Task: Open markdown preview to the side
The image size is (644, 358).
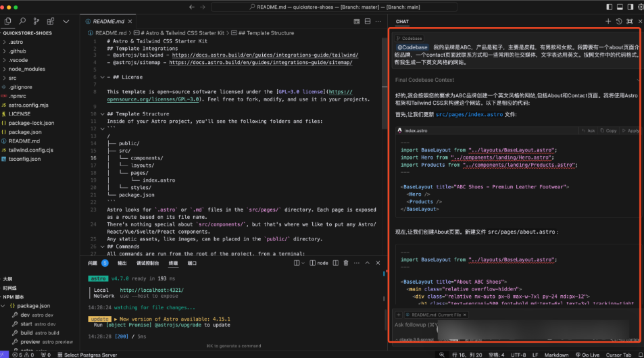Action: 357,22
